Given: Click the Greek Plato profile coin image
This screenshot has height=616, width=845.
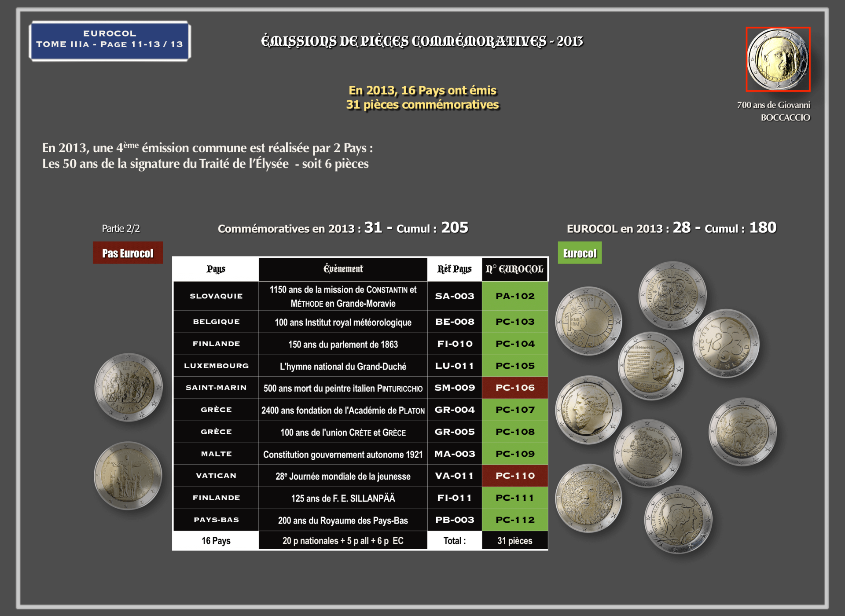Looking at the screenshot, I should pos(588,409).
